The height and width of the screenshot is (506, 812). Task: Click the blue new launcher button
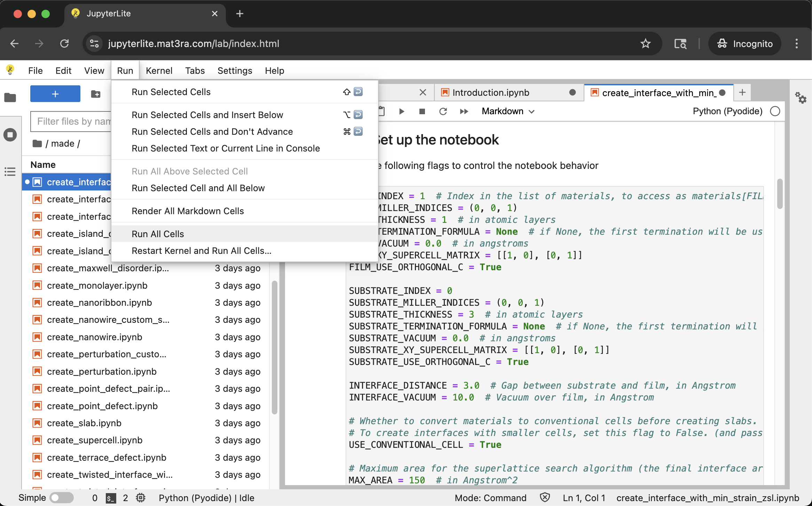point(55,94)
